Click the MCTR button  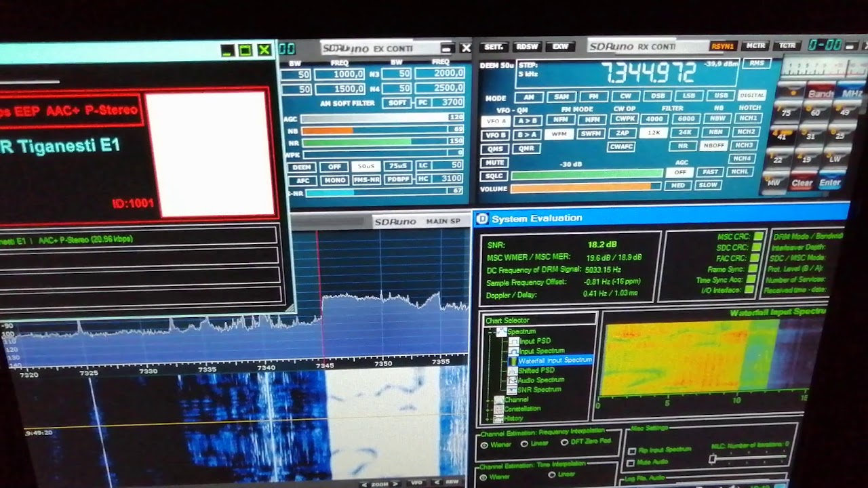755,46
